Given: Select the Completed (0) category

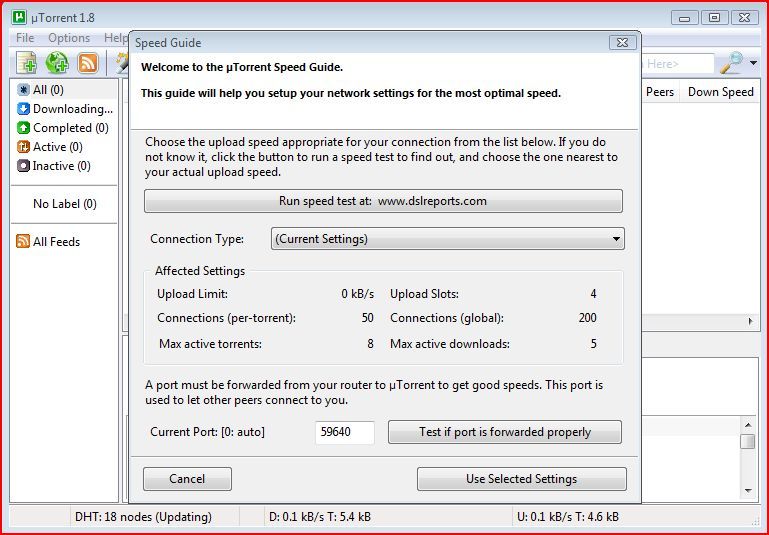Looking at the screenshot, I should coord(63,128).
